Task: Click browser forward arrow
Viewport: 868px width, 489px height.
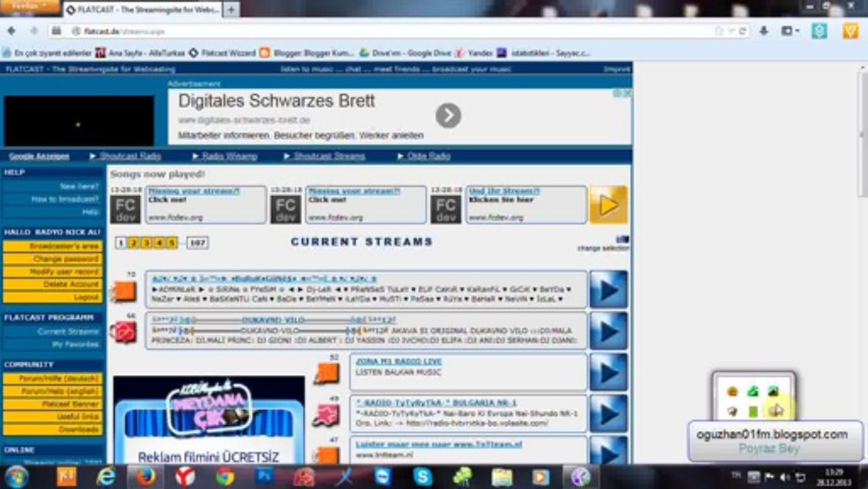Action: (x=33, y=31)
